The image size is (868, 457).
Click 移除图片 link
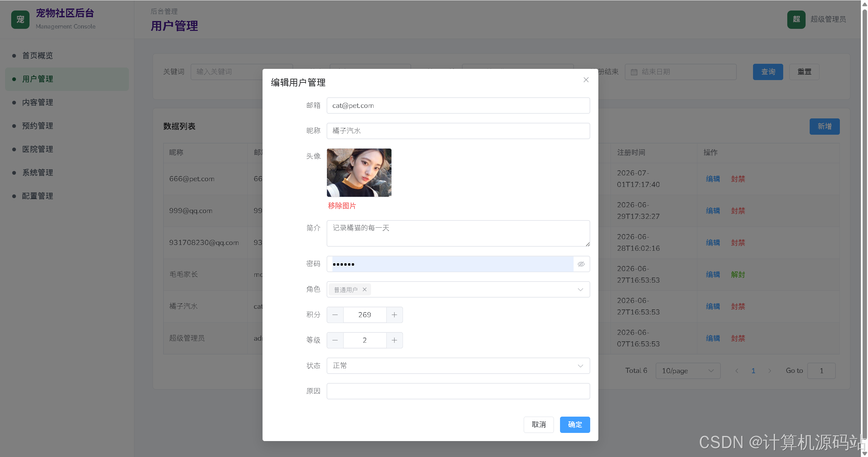pos(342,206)
